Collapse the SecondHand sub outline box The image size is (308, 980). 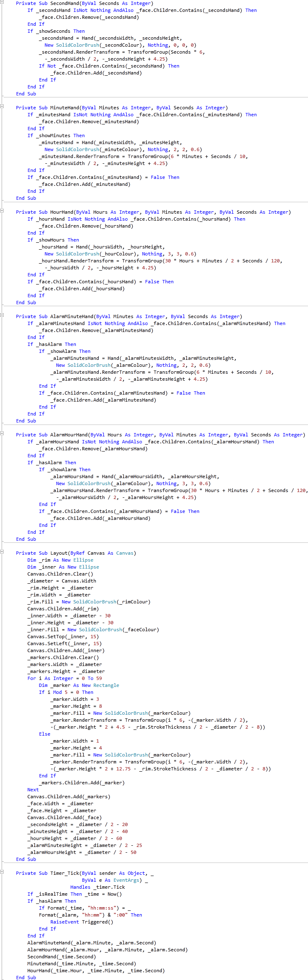pos(2,2)
